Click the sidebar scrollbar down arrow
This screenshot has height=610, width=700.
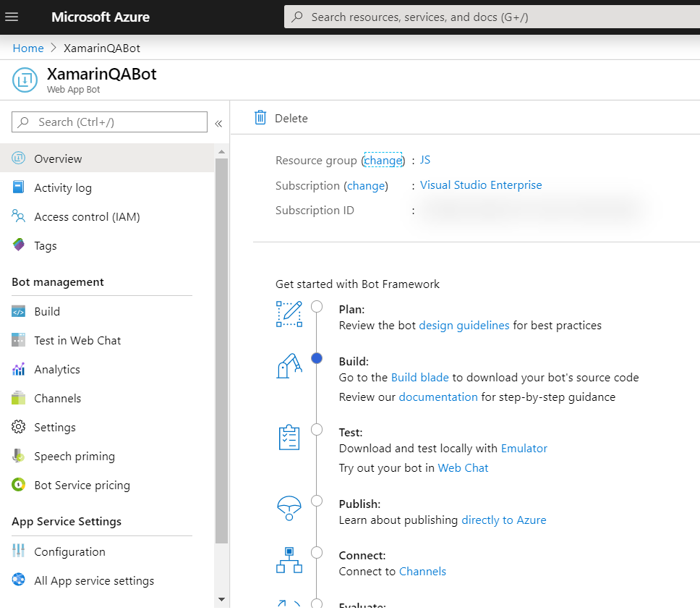pyautogui.click(x=221, y=599)
